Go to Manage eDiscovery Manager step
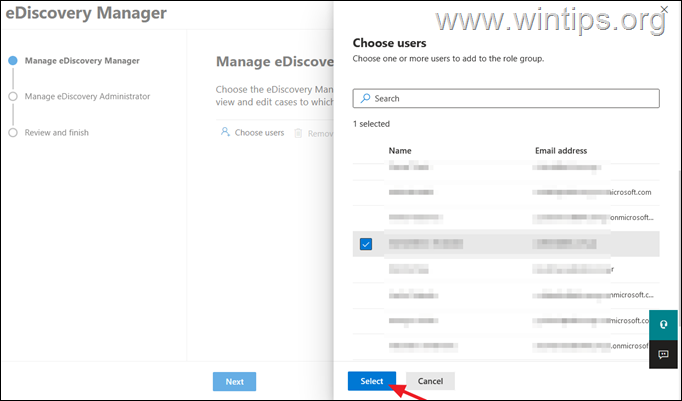The width and height of the screenshot is (682, 401). (x=82, y=61)
